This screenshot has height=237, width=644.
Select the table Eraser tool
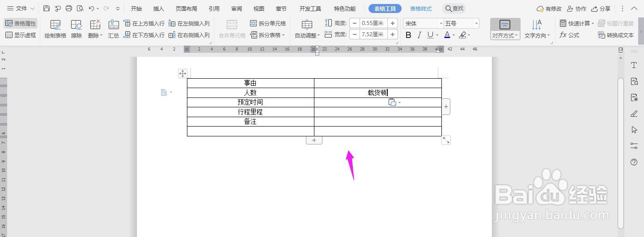pos(76,29)
